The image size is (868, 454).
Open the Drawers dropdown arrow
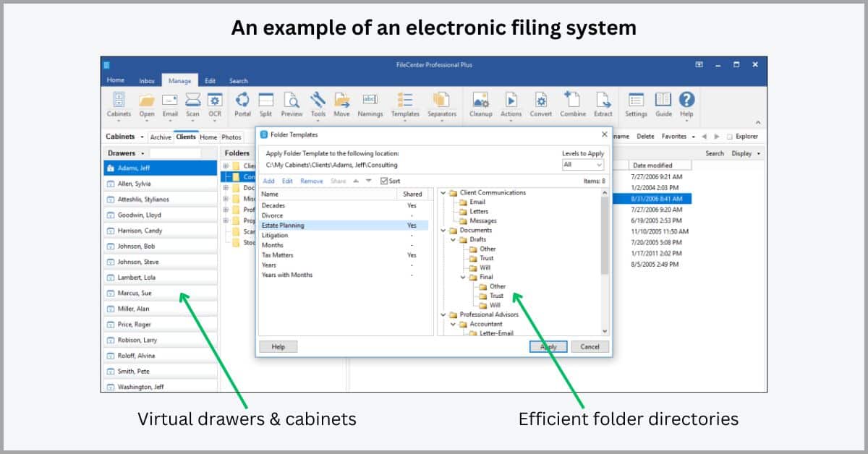coord(142,153)
